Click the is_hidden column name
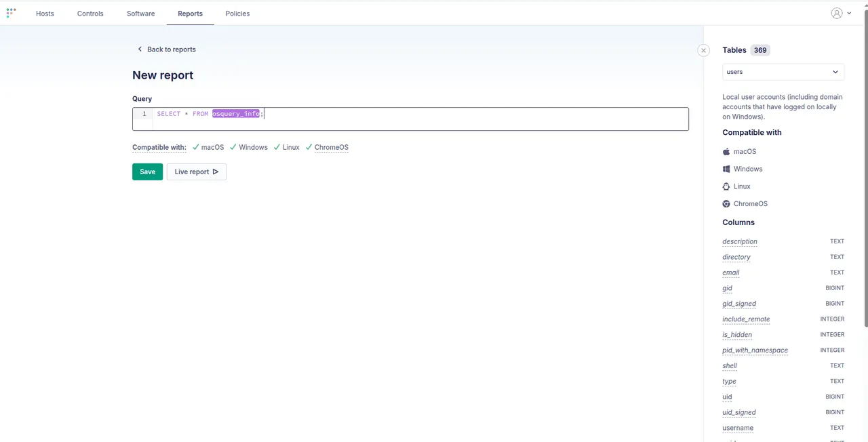Image resolution: width=868 pixels, height=442 pixels. [x=737, y=335]
